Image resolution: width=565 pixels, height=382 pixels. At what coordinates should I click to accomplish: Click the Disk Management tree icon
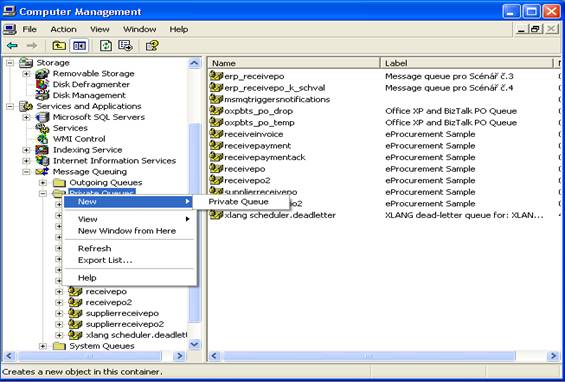click(x=43, y=95)
